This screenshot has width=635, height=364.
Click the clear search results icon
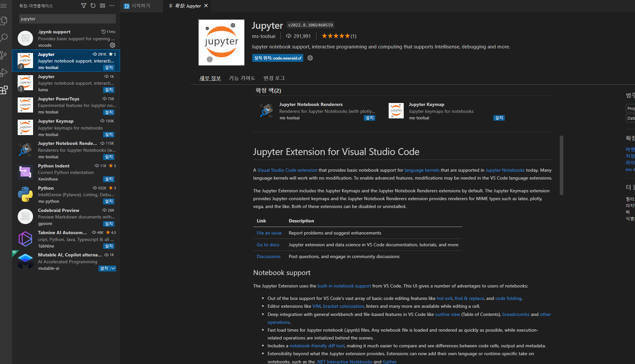102,6
